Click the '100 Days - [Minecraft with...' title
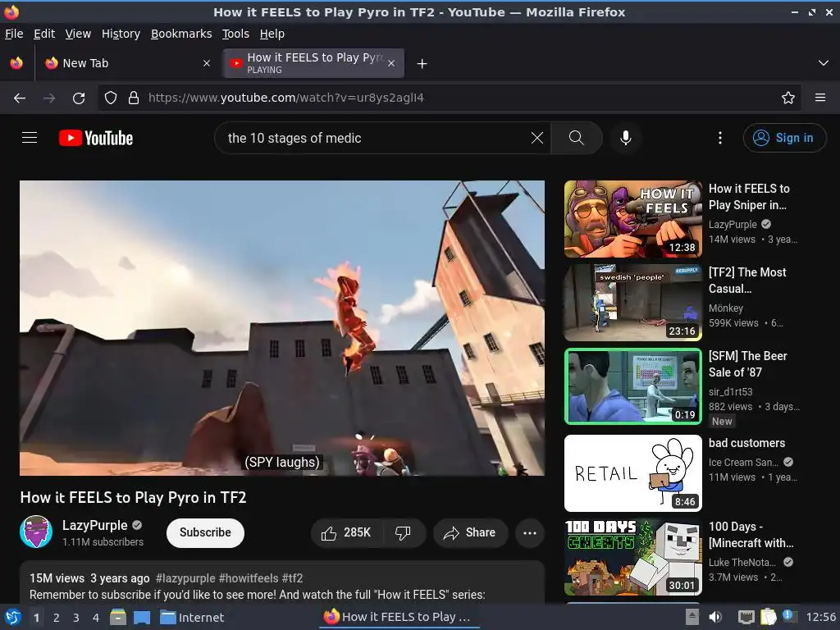Viewport: 840px width, 630px height. pos(751,535)
